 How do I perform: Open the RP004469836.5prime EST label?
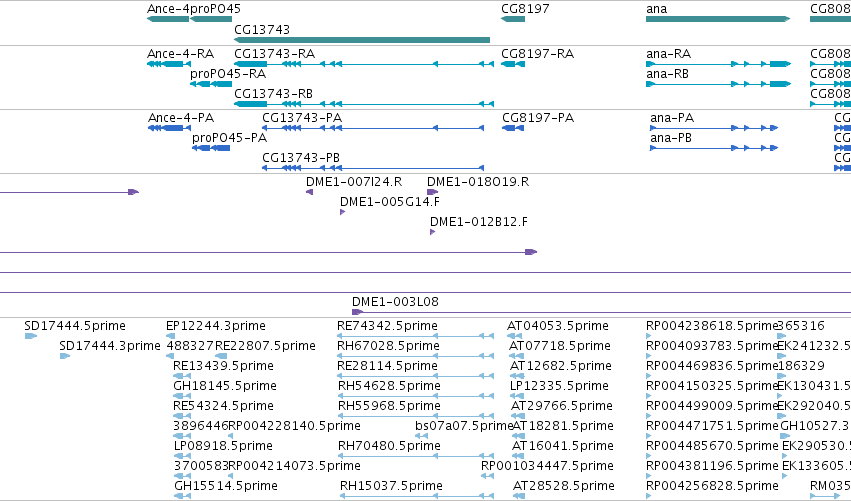712,366
